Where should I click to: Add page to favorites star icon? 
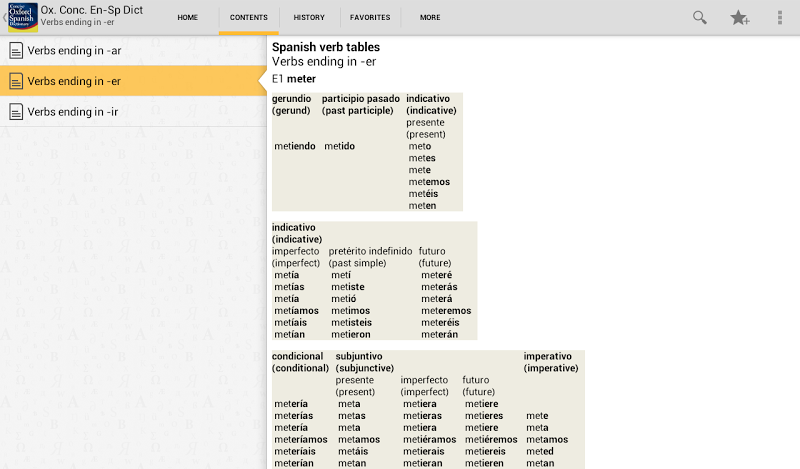[x=740, y=17]
